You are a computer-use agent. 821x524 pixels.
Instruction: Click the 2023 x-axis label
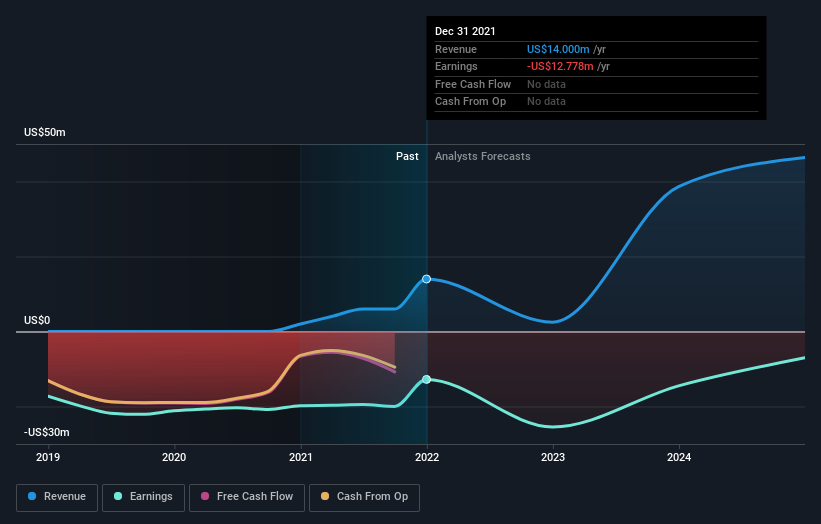pos(553,458)
